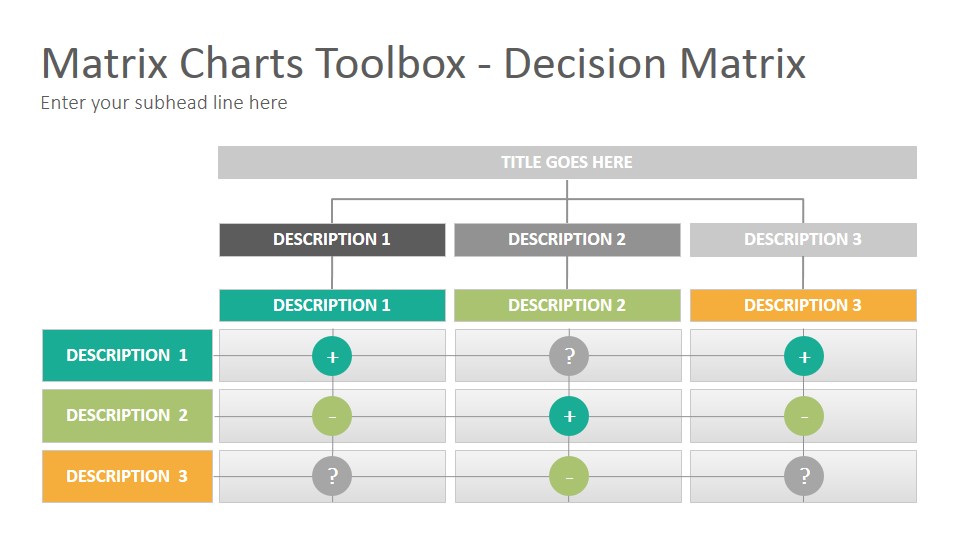Screen dimensions: 960x540
Task: Click the subhead line placeholder text
Action: 164,103
